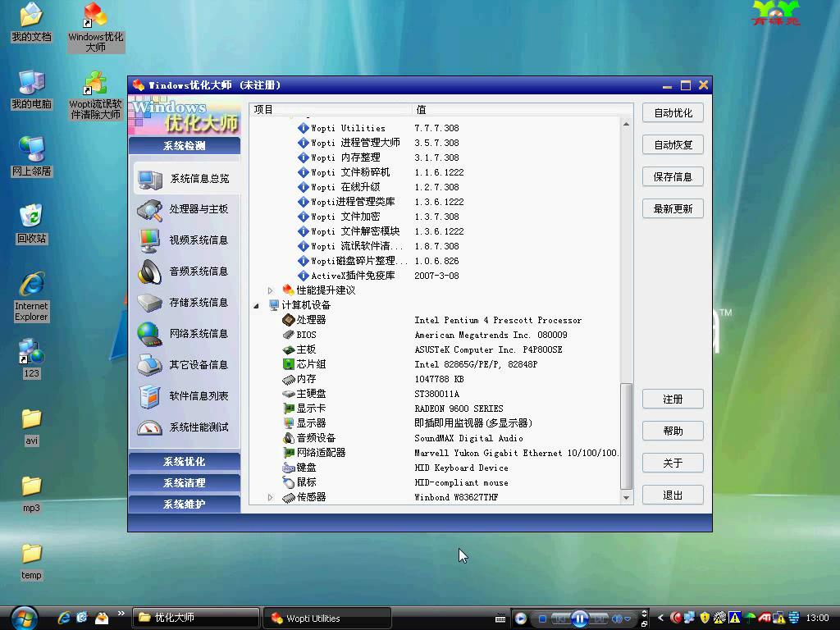Select the 处理器与主板 sidebar item
The height and width of the screenshot is (630, 840).
(x=185, y=209)
